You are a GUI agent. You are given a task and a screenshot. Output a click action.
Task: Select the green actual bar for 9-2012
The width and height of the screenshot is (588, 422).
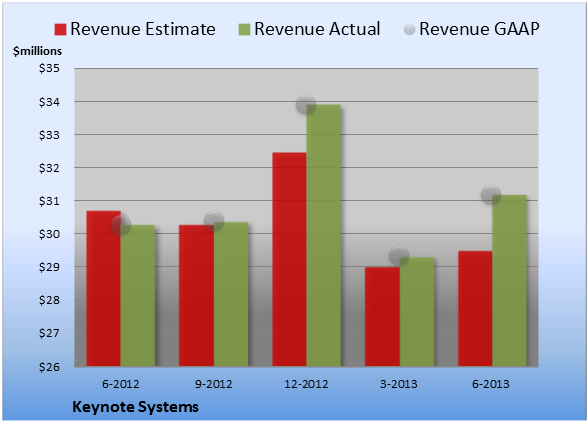[231, 294]
